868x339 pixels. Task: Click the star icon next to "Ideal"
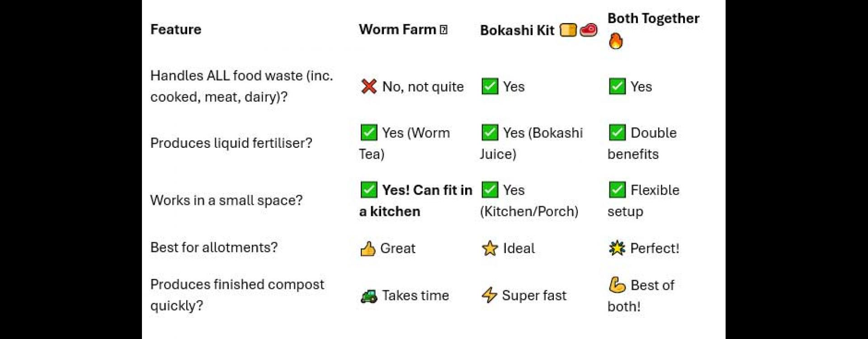click(x=490, y=248)
